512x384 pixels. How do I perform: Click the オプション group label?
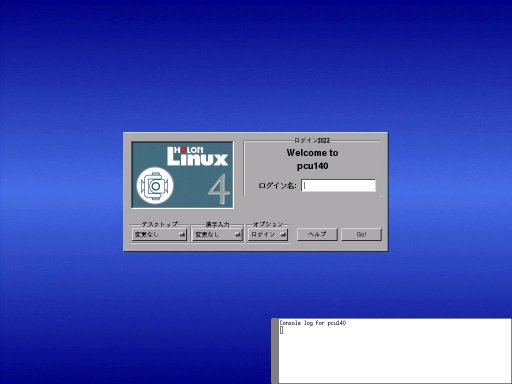point(268,224)
